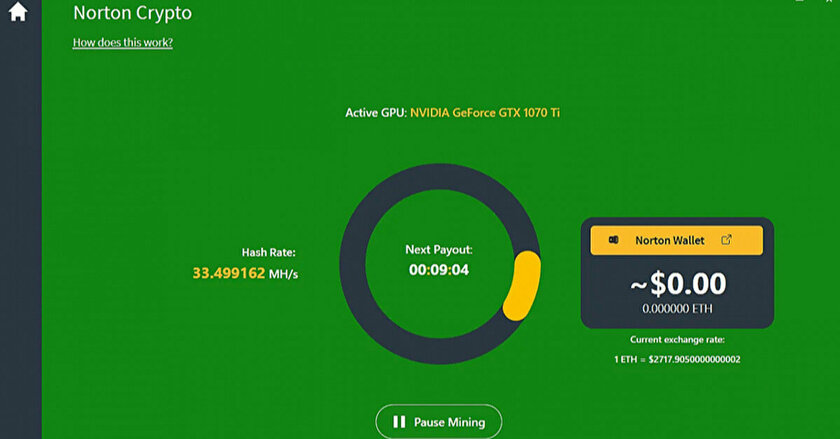Click the 'Next Payout:' label

point(438,249)
